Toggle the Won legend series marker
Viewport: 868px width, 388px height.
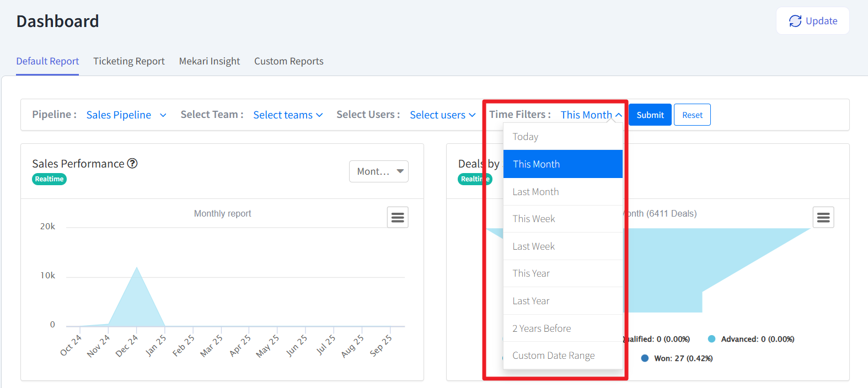[x=645, y=358]
